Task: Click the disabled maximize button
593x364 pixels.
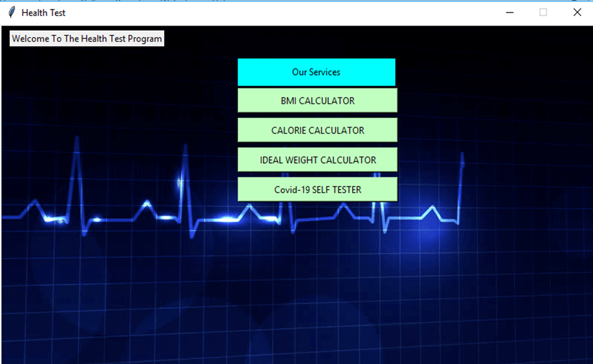Action: click(x=543, y=12)
